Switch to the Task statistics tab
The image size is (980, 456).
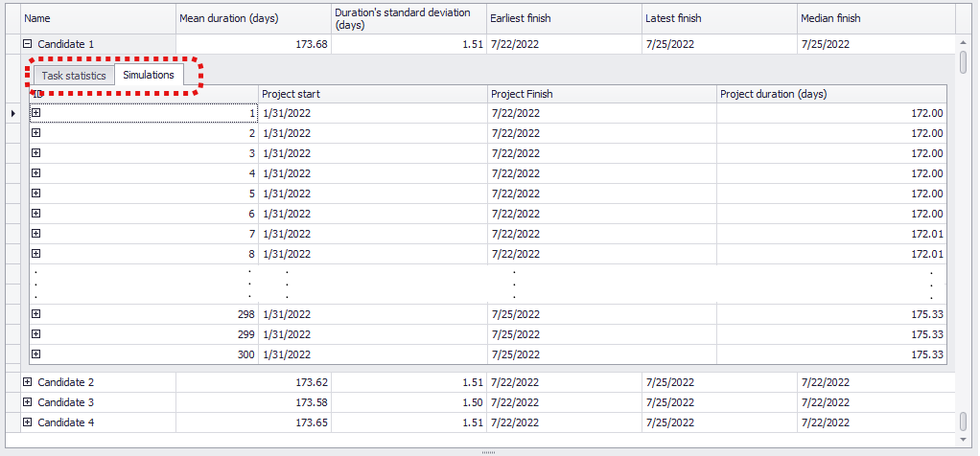[x=73, y=76]
